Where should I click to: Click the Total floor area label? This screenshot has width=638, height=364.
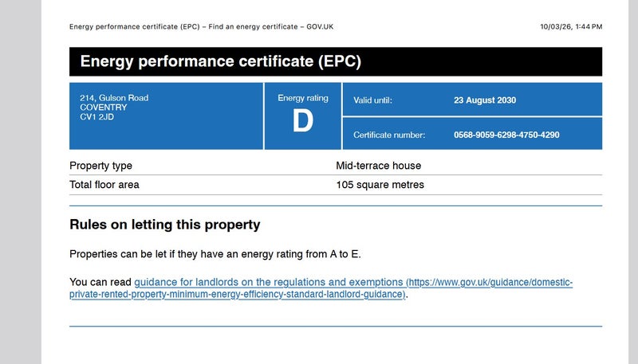(x=104, y=185)
